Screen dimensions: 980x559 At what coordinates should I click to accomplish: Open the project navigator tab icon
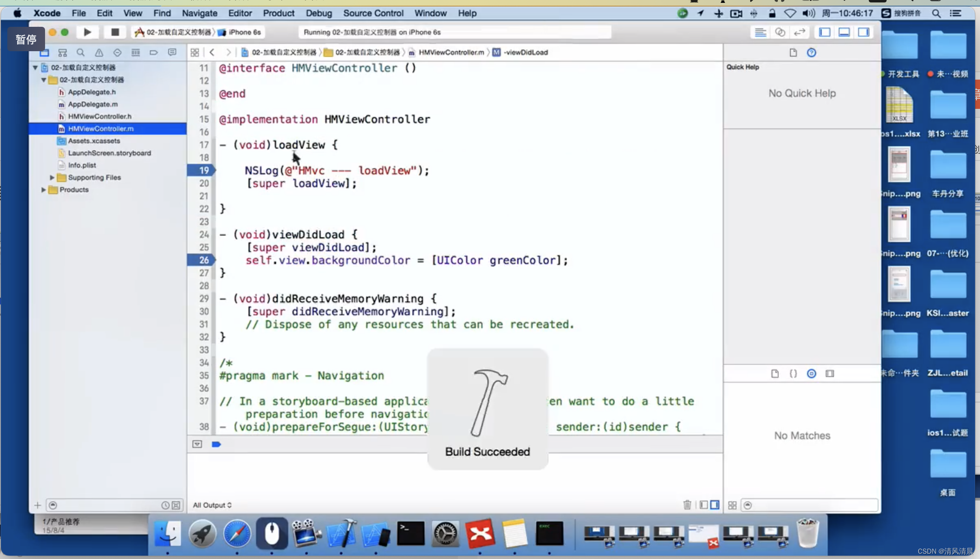(44, 52)
